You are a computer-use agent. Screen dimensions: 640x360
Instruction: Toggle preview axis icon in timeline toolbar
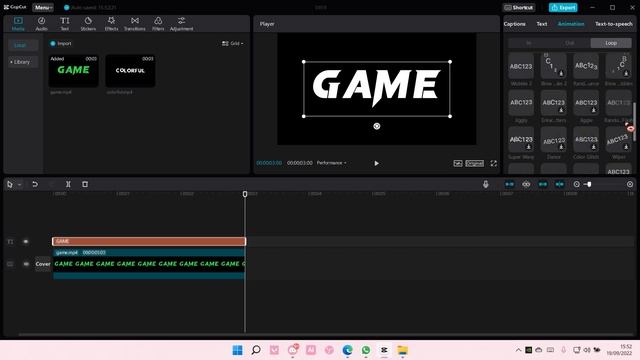tap(560, 184)
